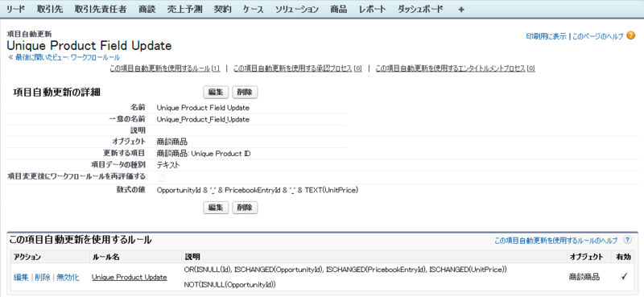The image size is (644, 297).
Task: Click the NOT(ISNULL(OpportunityId)) text
Action: click(x=230, y=284)
